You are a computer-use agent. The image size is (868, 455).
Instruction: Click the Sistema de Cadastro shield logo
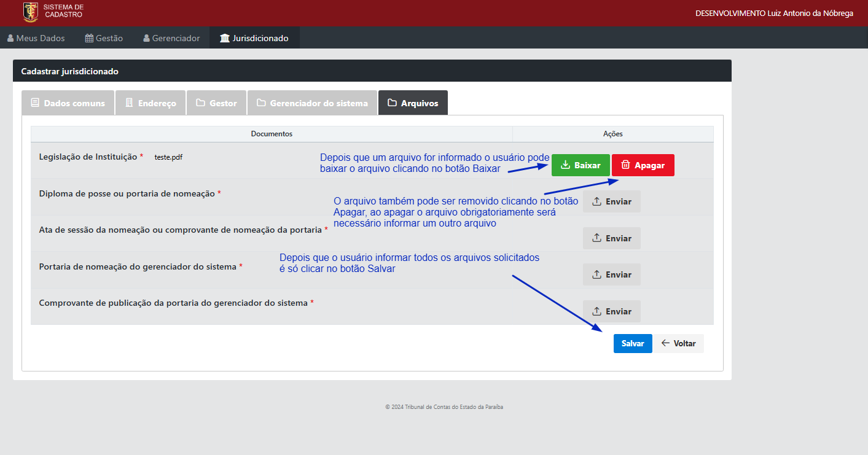pos(30,12)
